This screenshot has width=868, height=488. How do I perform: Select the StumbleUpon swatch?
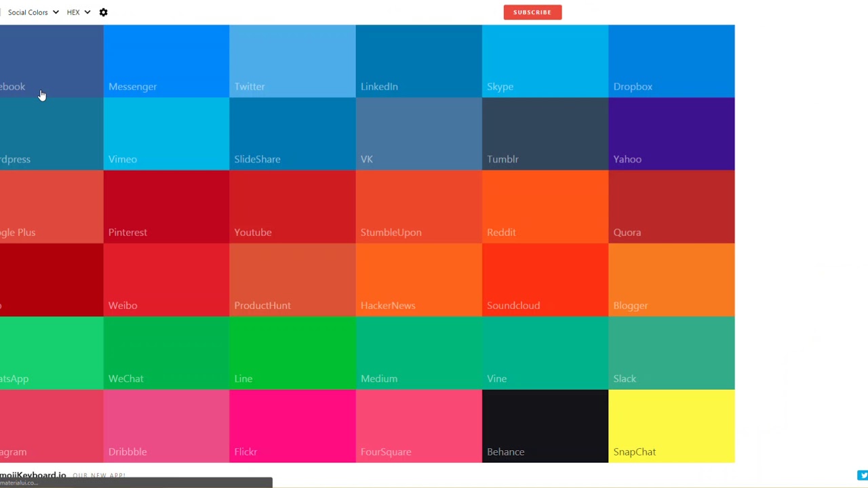point(418,207)
